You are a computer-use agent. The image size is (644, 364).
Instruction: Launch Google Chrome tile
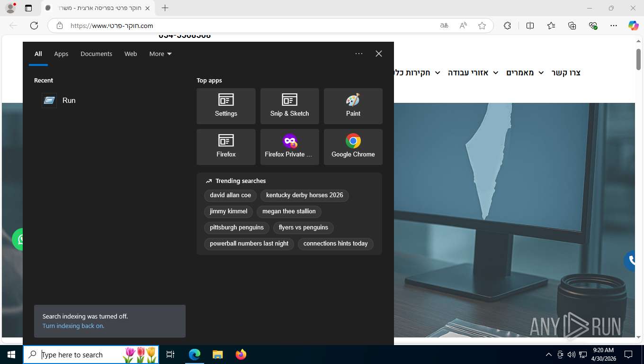(353, 147)
